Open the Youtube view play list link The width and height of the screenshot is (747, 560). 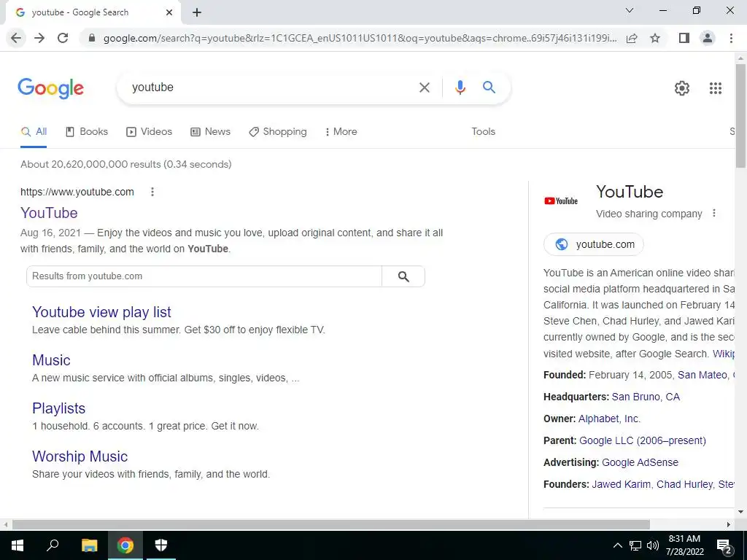[101, 312]
